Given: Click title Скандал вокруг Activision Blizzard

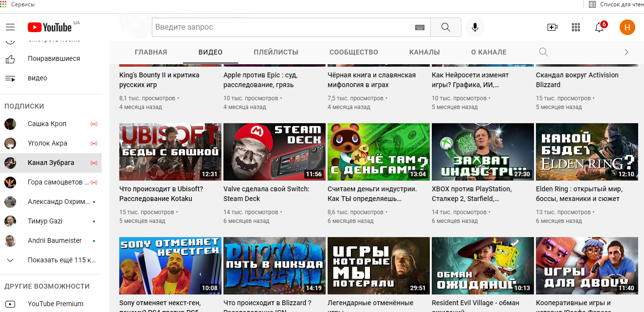Looking at the screenshot, I should 577,80.
